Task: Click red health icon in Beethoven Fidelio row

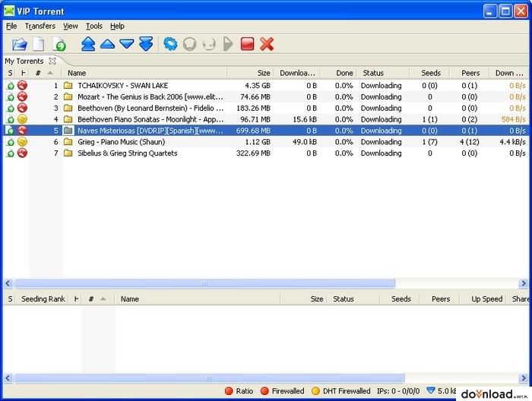Action: click(22, 108)
